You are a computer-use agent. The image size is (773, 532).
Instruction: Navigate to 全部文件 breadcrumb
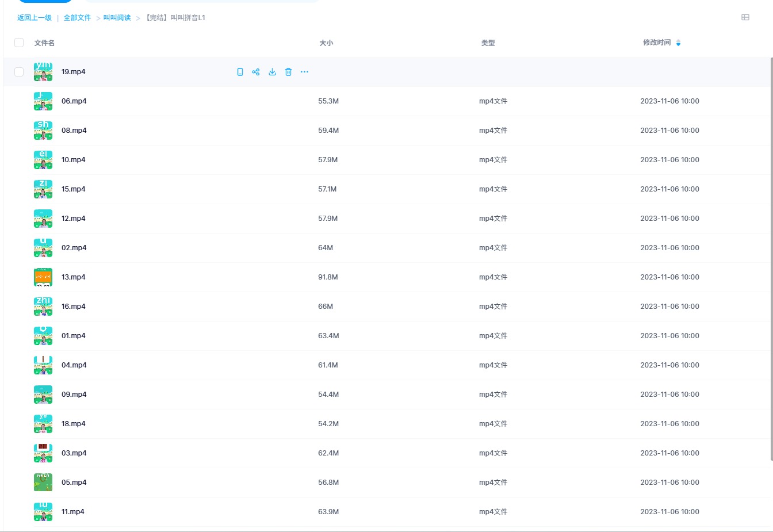point(77,18)
